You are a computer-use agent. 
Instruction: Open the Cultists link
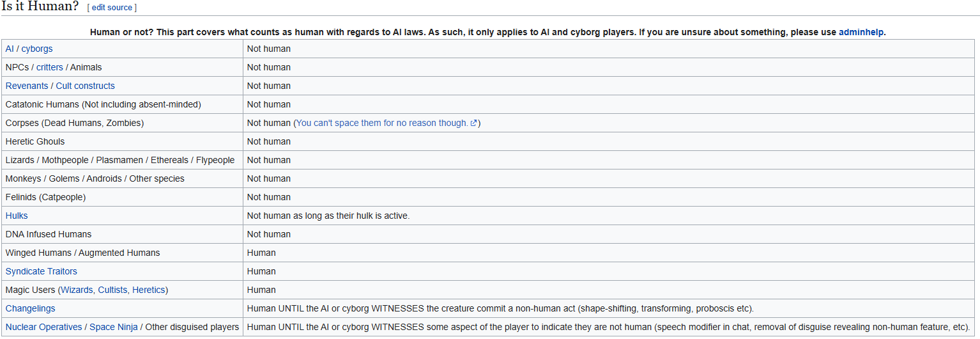(x=113, y=290)
